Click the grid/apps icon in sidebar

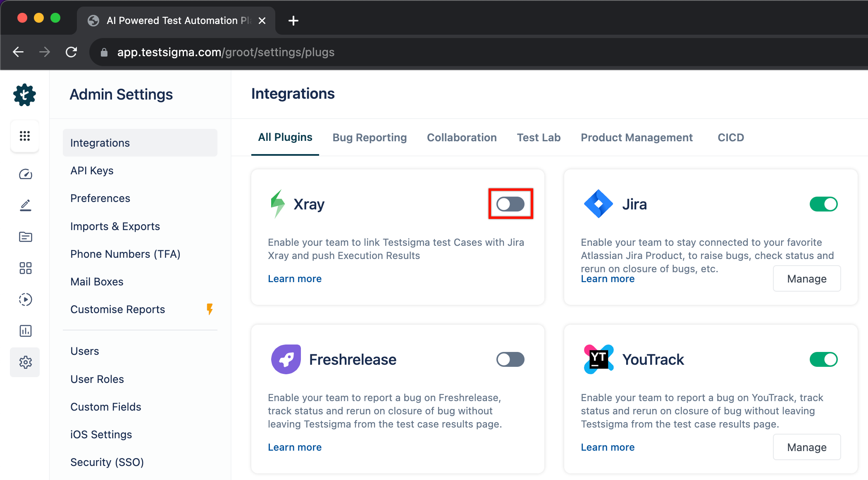[x=25, y=134]
